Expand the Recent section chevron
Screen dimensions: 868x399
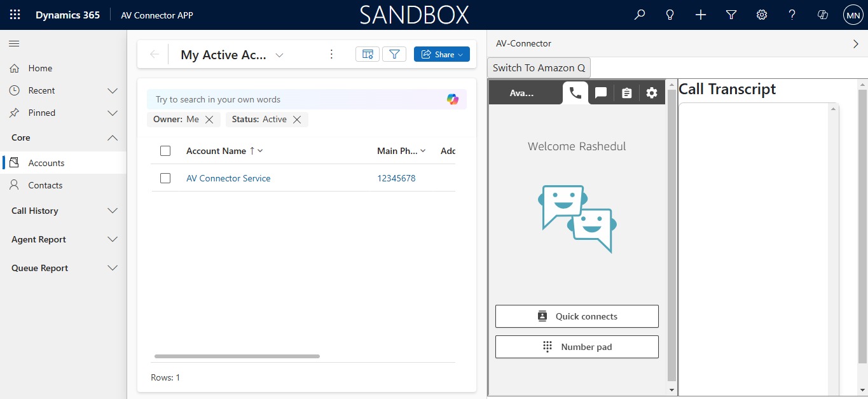point(113,91)
